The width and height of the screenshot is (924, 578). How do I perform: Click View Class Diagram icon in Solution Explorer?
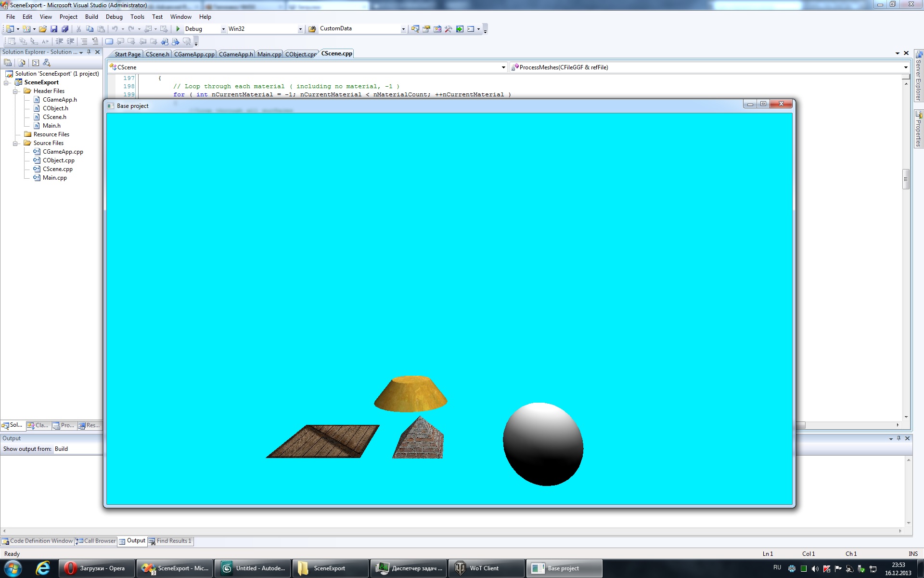point(47,63)
